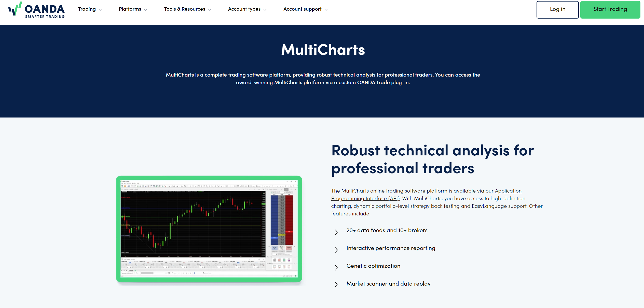Expand the Platforms dropdown arrow
The height and width of the screenshot is (308, 644).
point(146,10)
